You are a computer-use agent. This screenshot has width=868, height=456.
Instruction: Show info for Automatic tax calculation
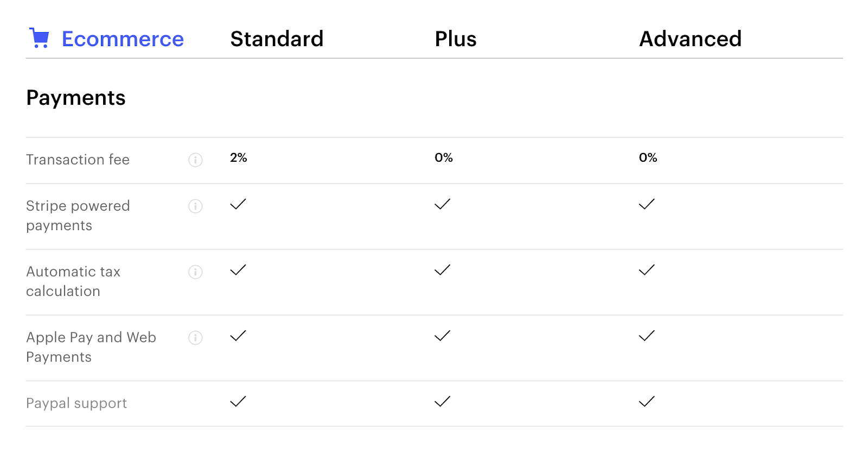pos(195,272)
